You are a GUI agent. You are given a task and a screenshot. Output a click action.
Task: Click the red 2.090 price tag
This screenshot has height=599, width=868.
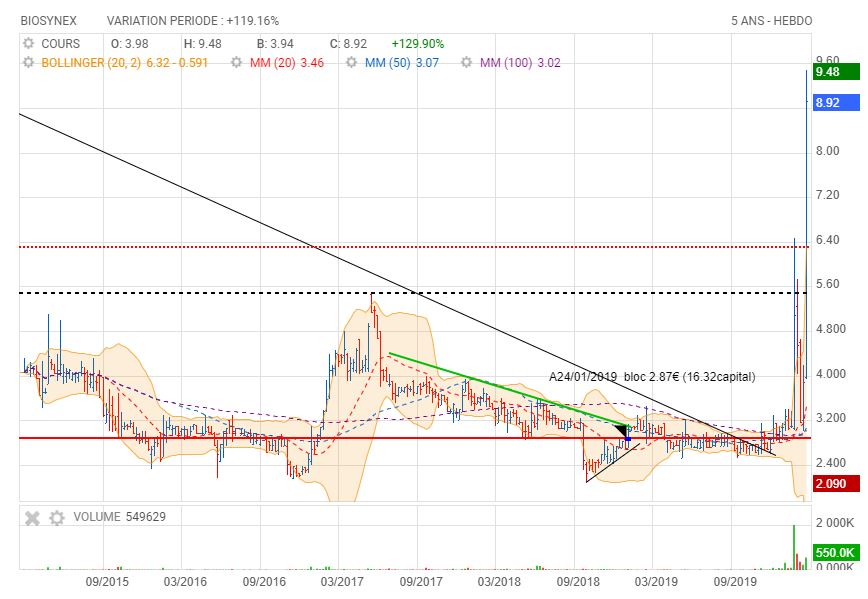point(836,483)
